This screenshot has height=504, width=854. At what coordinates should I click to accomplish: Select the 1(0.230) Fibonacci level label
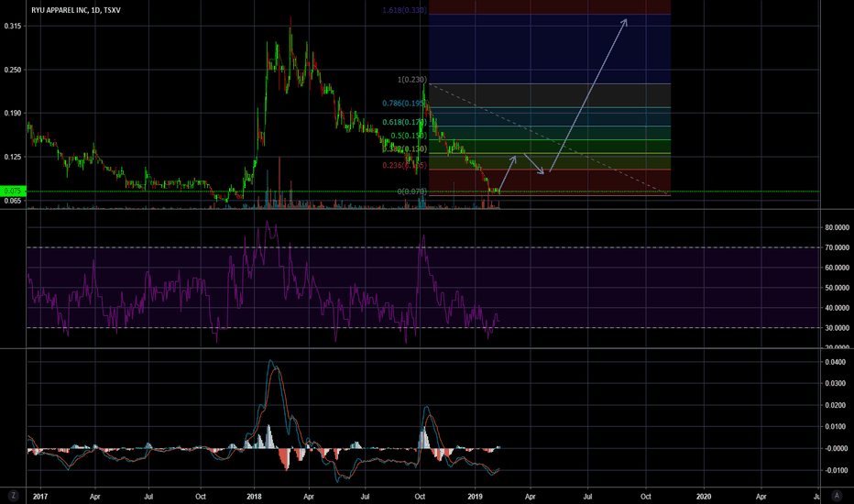pyautogui.click(x=412, y=80)
